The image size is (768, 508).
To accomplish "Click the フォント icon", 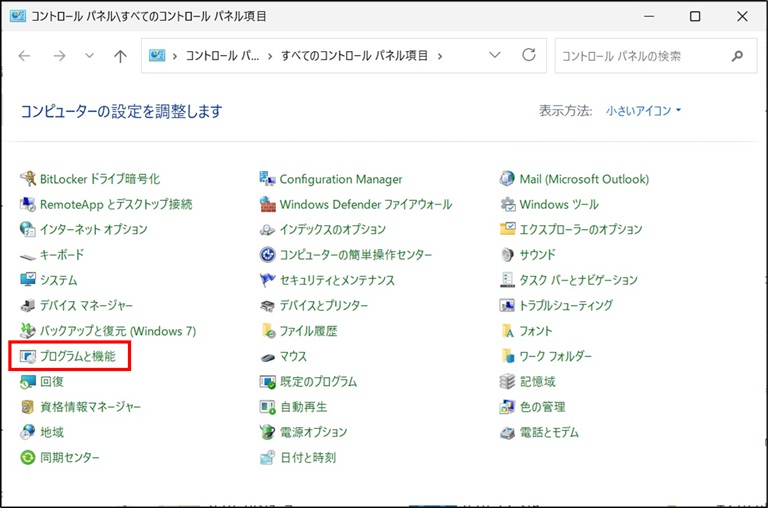I will (x=507, y=331).
